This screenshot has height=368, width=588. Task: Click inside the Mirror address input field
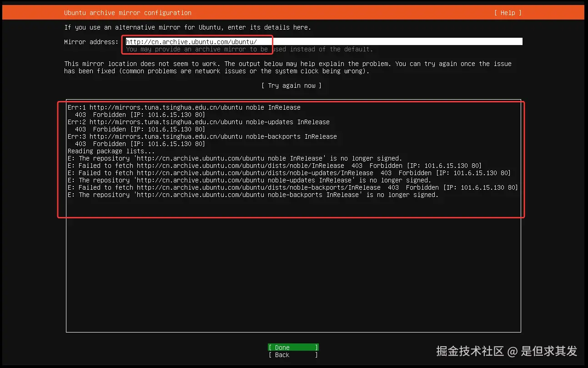click(x=318, y=41)
